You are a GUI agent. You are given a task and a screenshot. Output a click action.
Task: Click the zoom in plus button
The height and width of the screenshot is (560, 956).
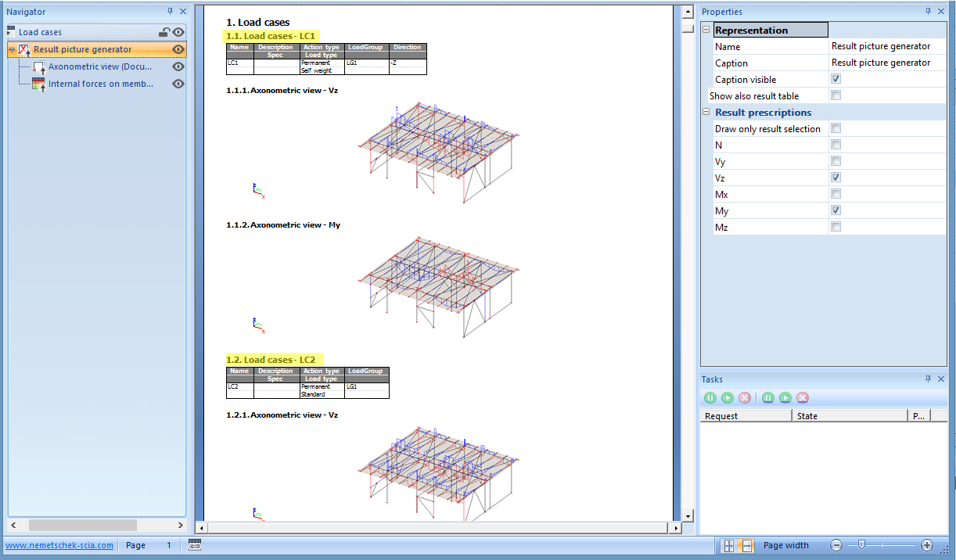click(927, 545)
